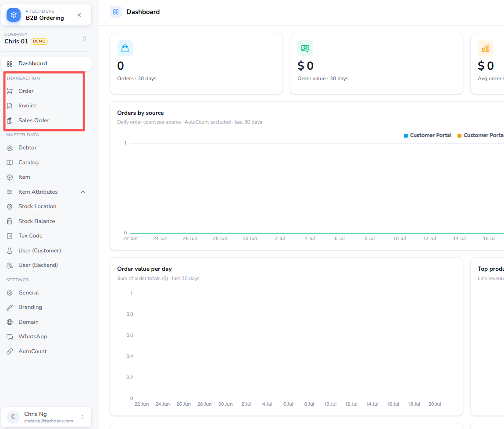This screenshot has height=429, width=504.
Task: Click the Debtor people icon
Action: point(10,148)
